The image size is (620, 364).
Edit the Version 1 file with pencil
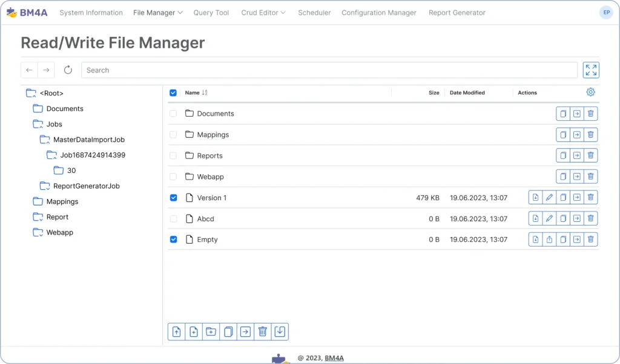549,197
